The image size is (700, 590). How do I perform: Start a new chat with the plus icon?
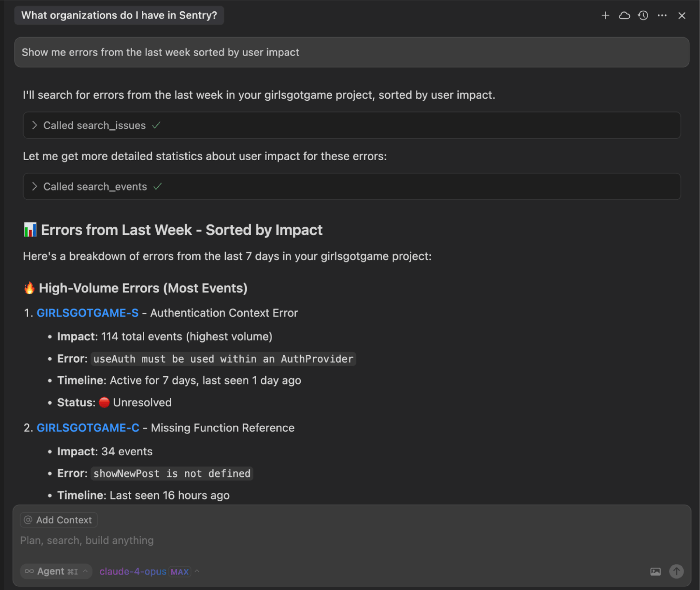pyautogui.click(x=605, y=15)
